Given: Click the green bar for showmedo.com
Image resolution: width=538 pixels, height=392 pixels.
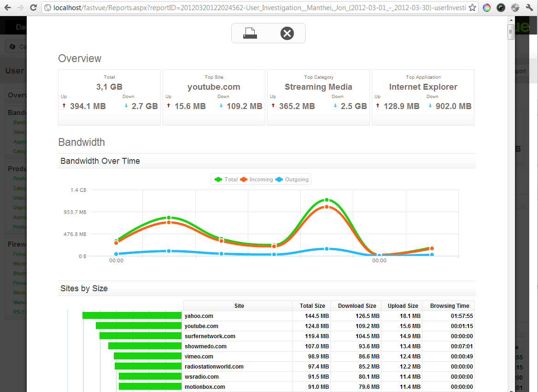Looking at the screenshot, I should pyautogui.click(x=145, y=346).
